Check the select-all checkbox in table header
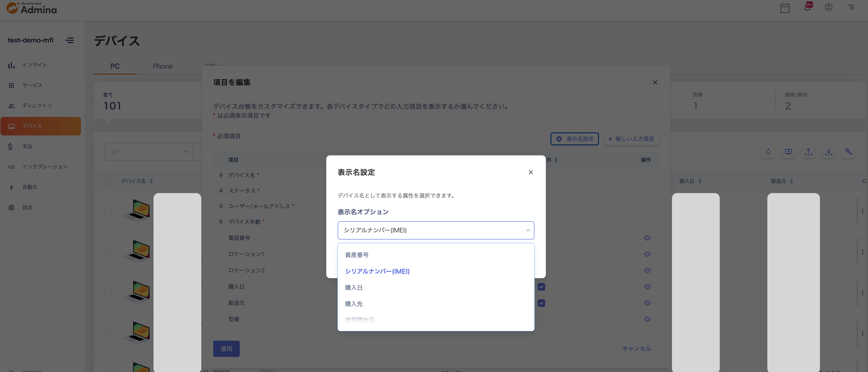 tap(108, 182)
